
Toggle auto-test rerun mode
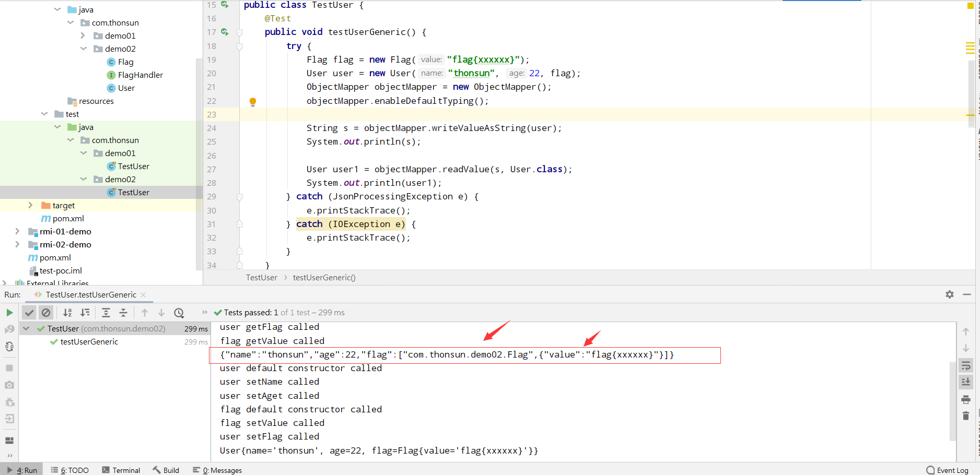point(9,347)
